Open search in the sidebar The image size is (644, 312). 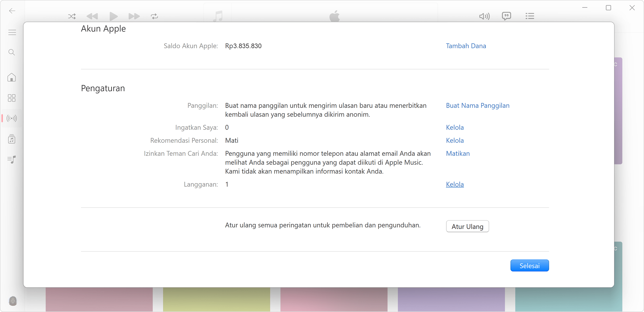point(12,52)
